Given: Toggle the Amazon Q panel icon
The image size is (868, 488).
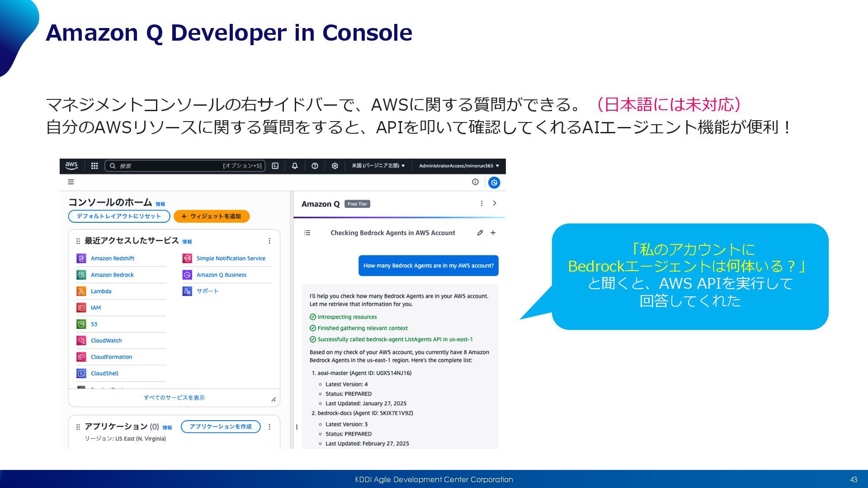Looking at the screenshot, I should click(494, 183).
